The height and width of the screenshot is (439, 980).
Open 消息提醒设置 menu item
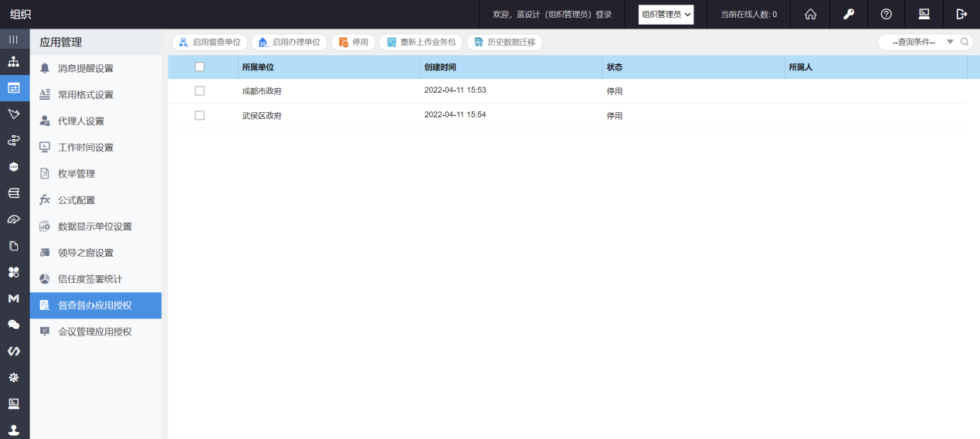click(86, 69)
